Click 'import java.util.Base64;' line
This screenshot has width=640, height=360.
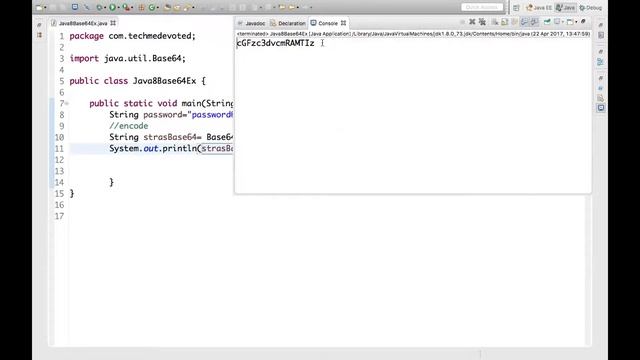click(x=127, y=58)
